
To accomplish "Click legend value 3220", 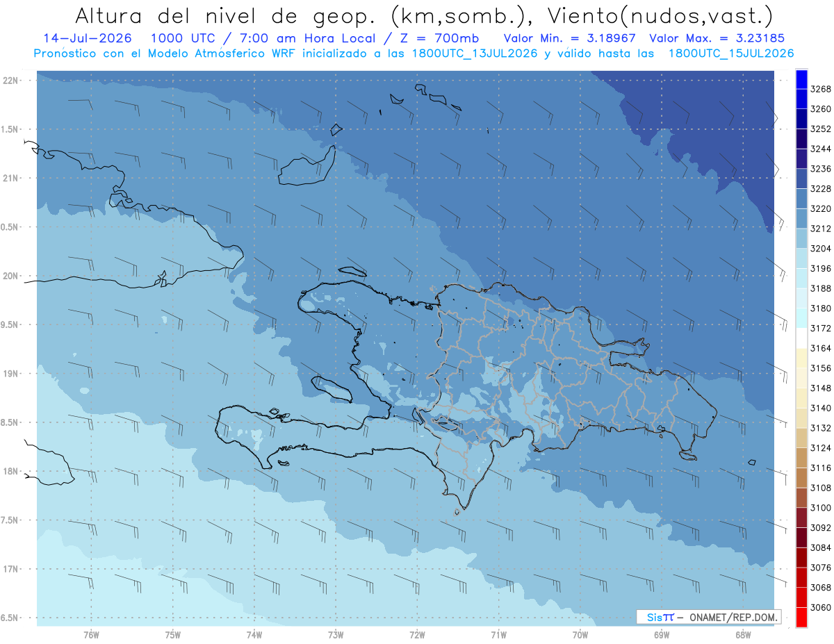I will coord(820,208).
